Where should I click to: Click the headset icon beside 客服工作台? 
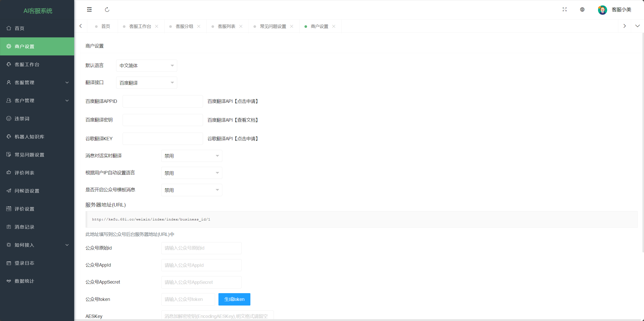click(9, 64)
